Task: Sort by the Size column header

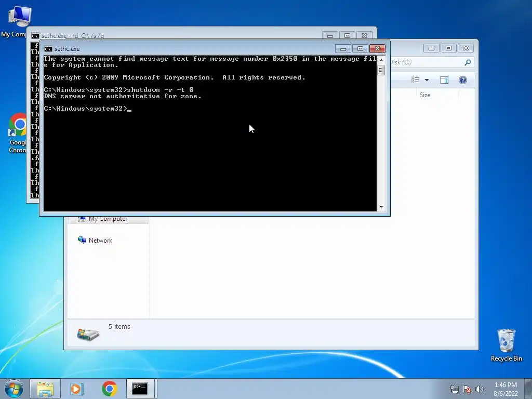Action: pos(425,95)
